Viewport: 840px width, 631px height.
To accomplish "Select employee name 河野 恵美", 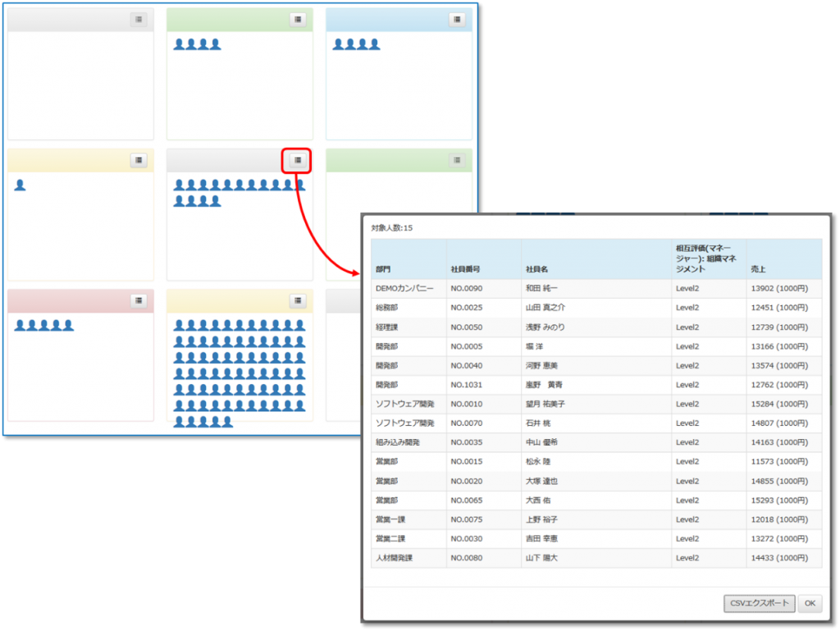I will pos(541,365).
